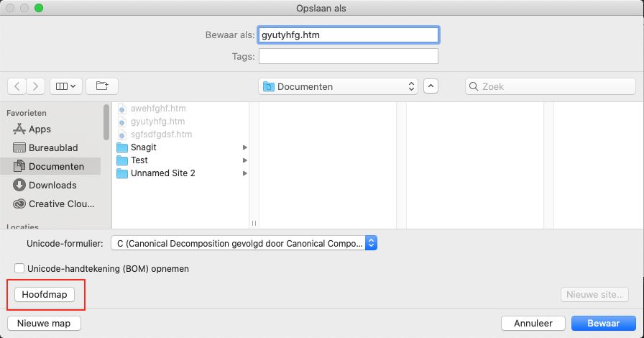Click the Hoofdmap button
The image size is (644, 338).
click(44, 295)
